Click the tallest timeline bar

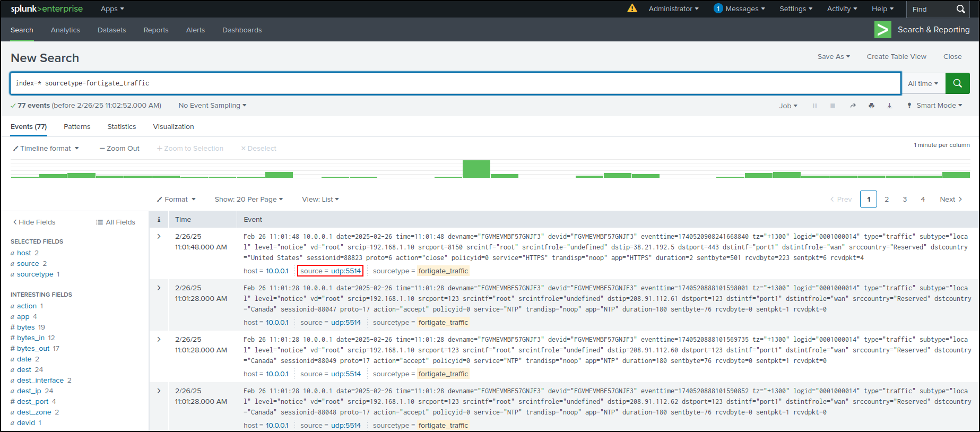coord(476,169)
